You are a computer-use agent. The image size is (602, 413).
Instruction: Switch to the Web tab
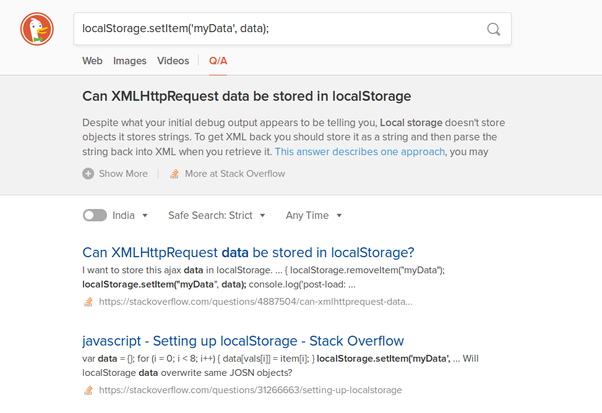point(92,61)
